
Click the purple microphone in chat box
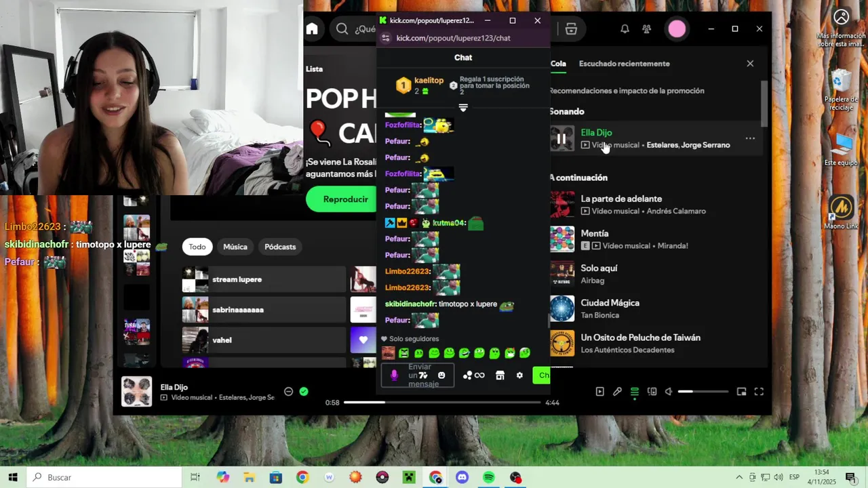click(x=394, y=375)
